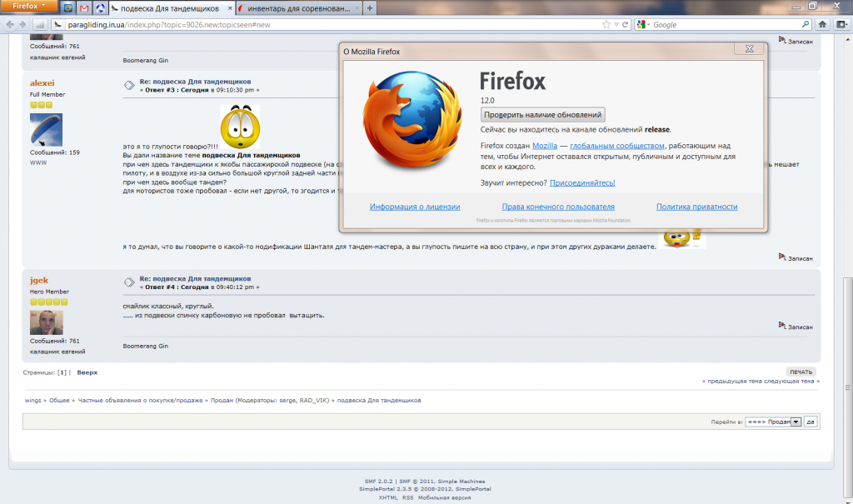Open the 'Политика приватности' link
Screen dimensions: 853x504
[x=696, y=207]
